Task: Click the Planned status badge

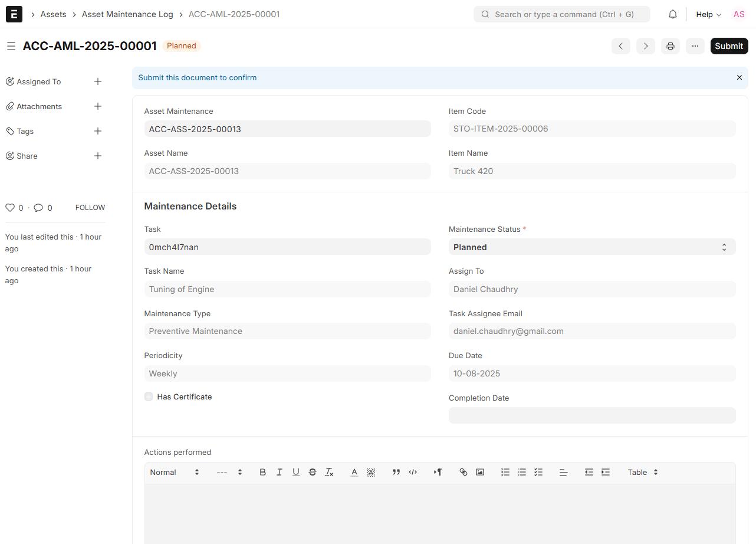Action: click(182, 46)
